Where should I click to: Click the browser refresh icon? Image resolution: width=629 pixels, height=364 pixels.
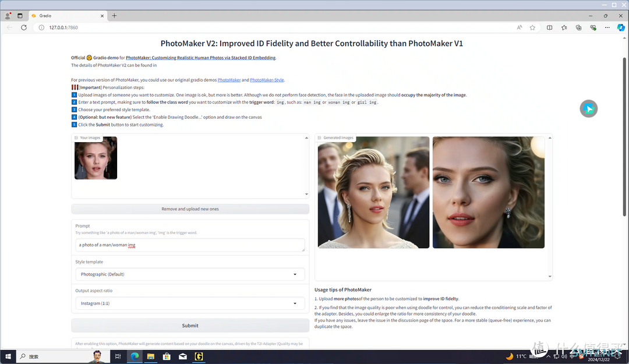pyautogui.click(x=24, y=27)
